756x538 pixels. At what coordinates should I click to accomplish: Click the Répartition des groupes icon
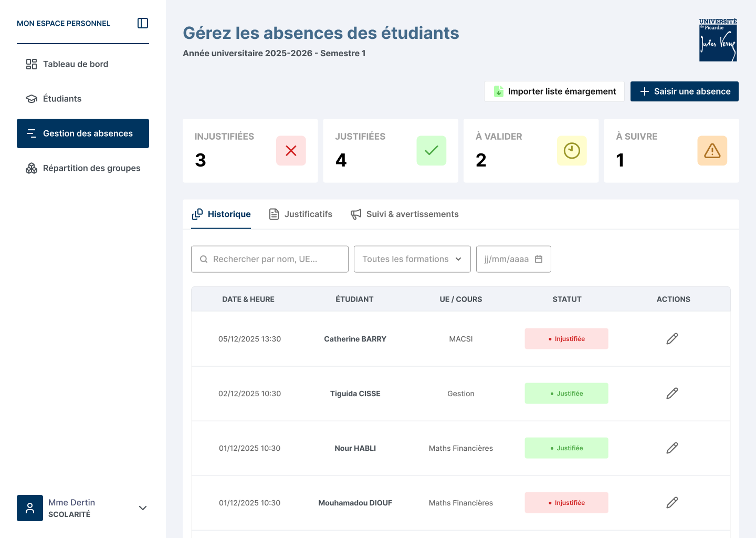[31, 168]
